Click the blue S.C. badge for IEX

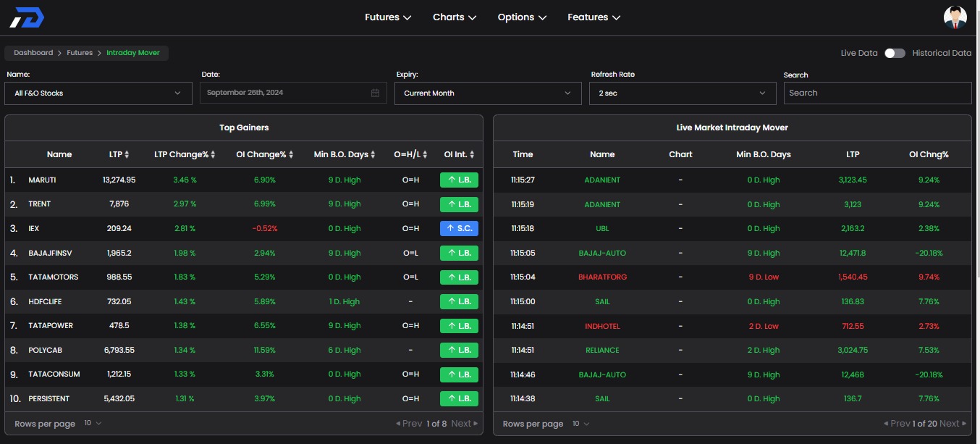459,229
